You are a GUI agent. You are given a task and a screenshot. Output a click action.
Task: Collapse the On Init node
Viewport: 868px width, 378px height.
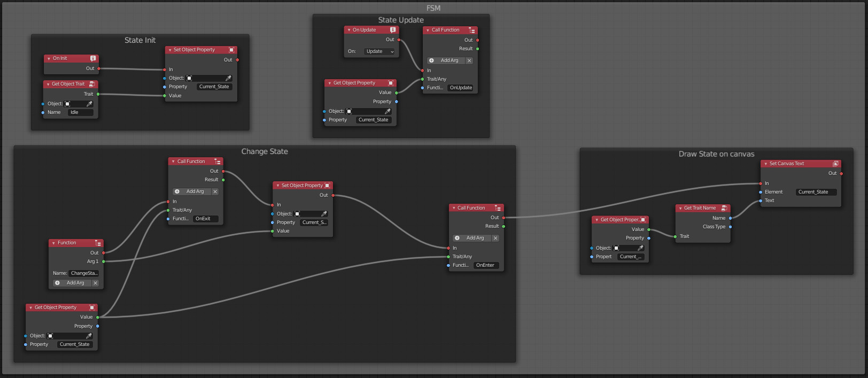(49, 59)
